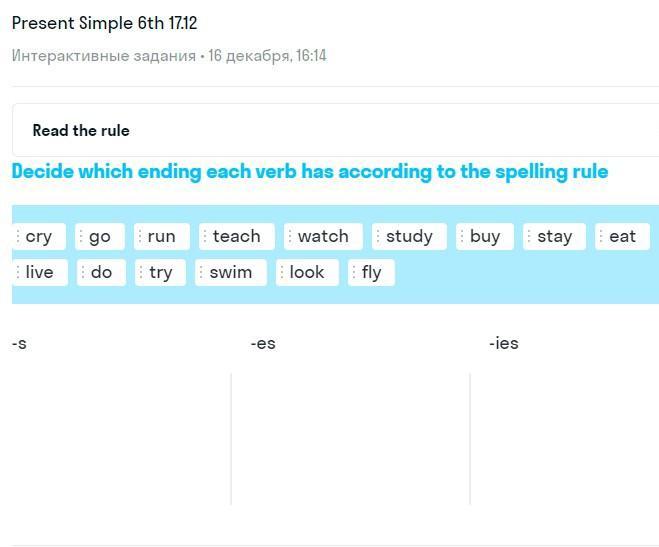Pick the 'stay' word chip
The height and width of the screenshot is (547, 659).
[554, 236]
